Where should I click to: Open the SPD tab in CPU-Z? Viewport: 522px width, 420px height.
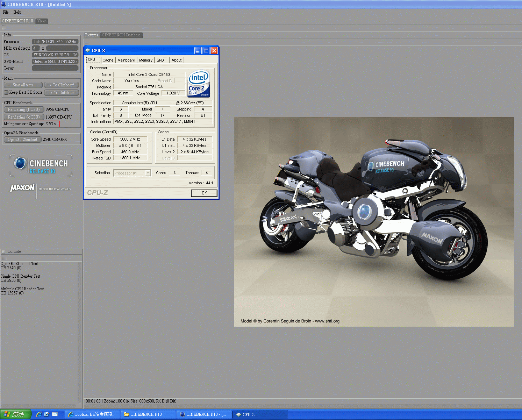coord(160,60)
